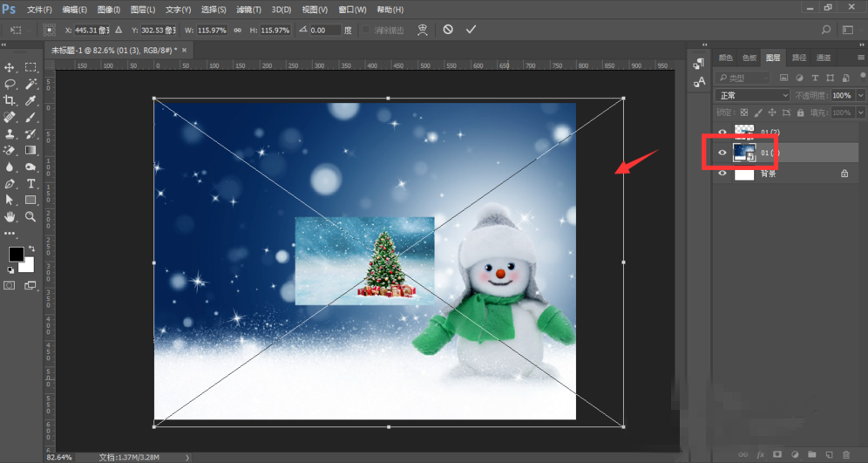Viewport: 868px width, 463px height.
Task: Select the Rectangle shape tool
Action: coord(31,200)
